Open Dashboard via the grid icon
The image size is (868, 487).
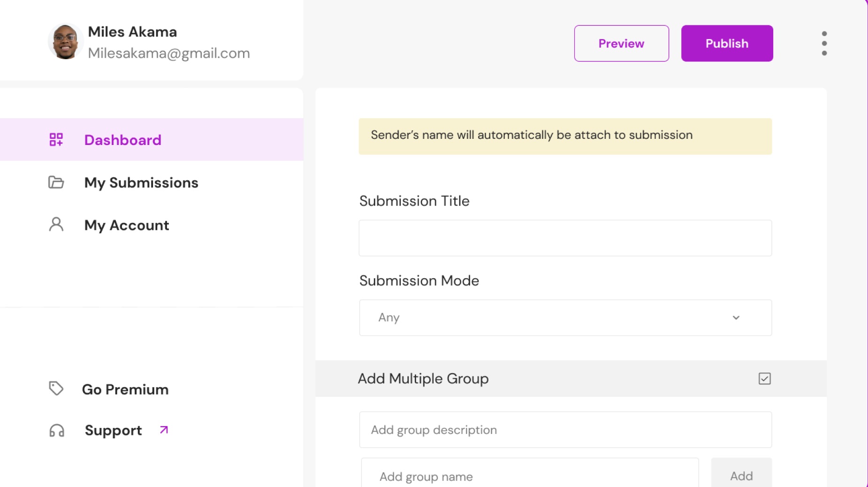click(x=56, y=139)
